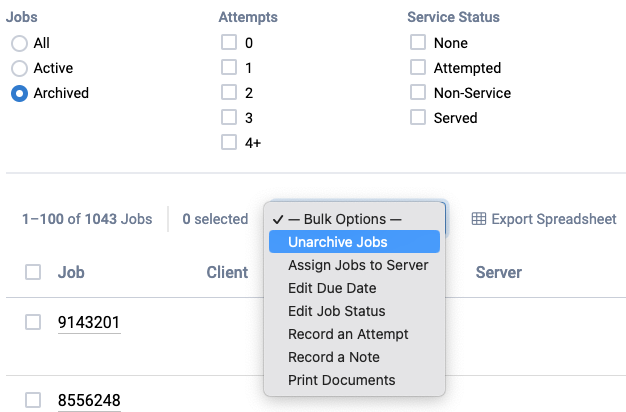
Task: Open job 9143201 link
Action: [x=89, y=322]
